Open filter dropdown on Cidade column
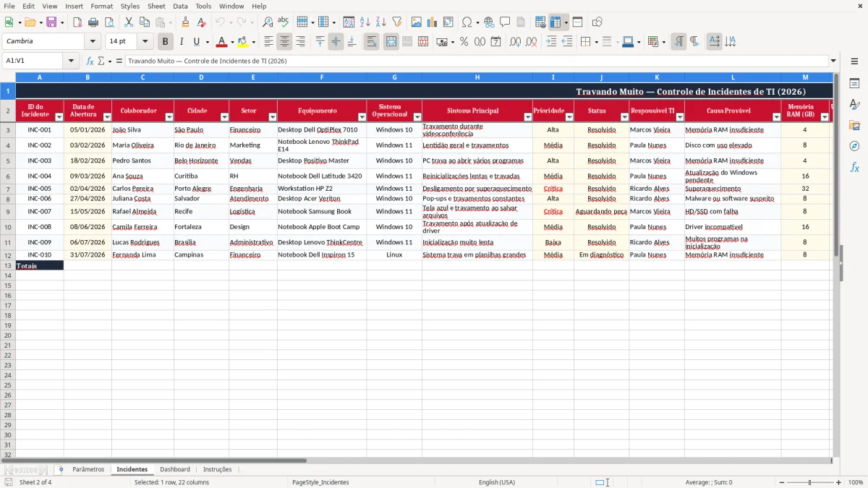Image resolution: width=868 pixels, height=488 pixels. pos(224,117)
